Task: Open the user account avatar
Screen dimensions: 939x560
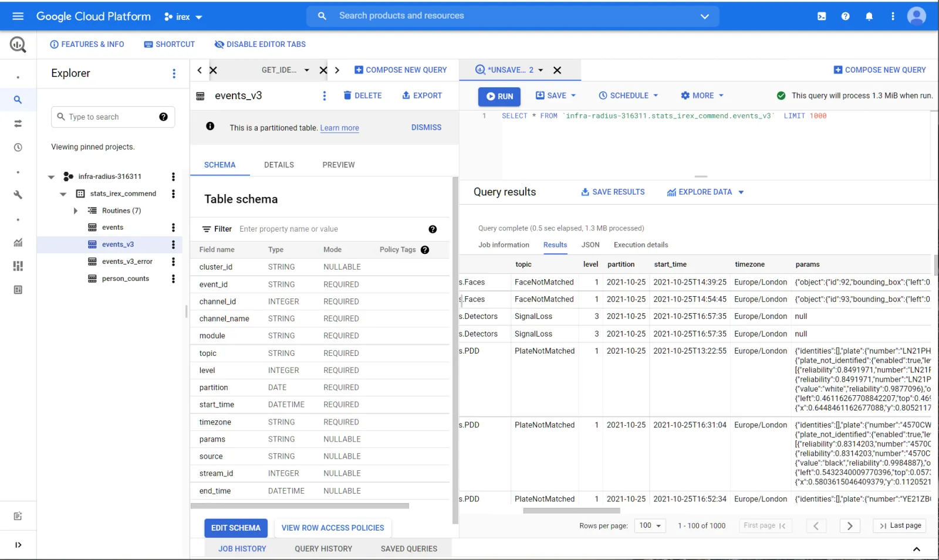Action: tap(916, 16)
